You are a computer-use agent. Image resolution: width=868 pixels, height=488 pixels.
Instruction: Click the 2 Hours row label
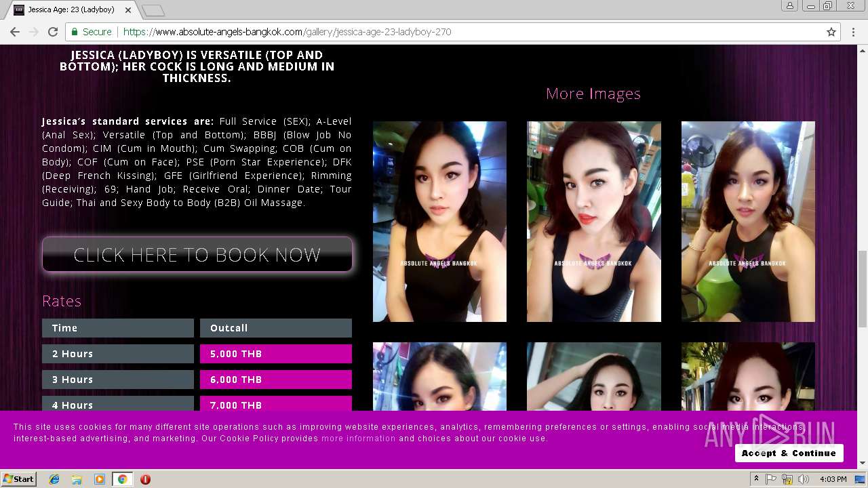point(118,354)
